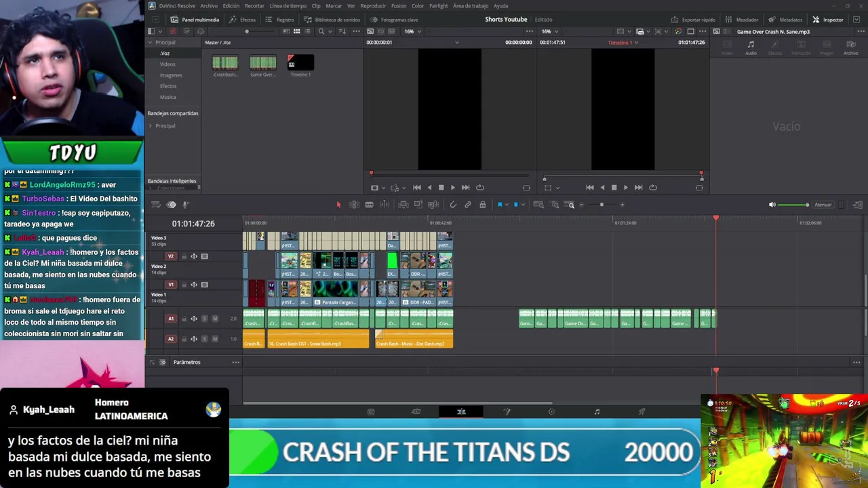Expand the Principal bin in Bandejas compartidas
Viewport: 868px width, 488px height.
(150, 126)
